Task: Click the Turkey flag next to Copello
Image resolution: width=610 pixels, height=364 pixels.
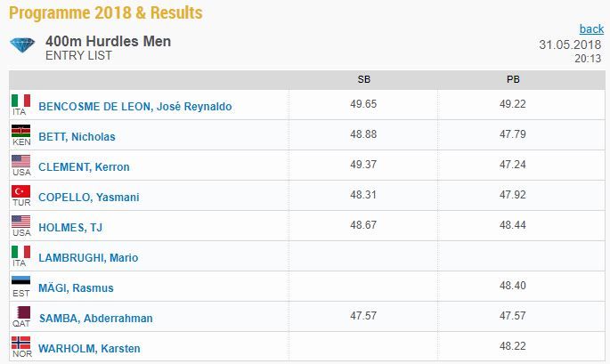Action: pos(21,191)
